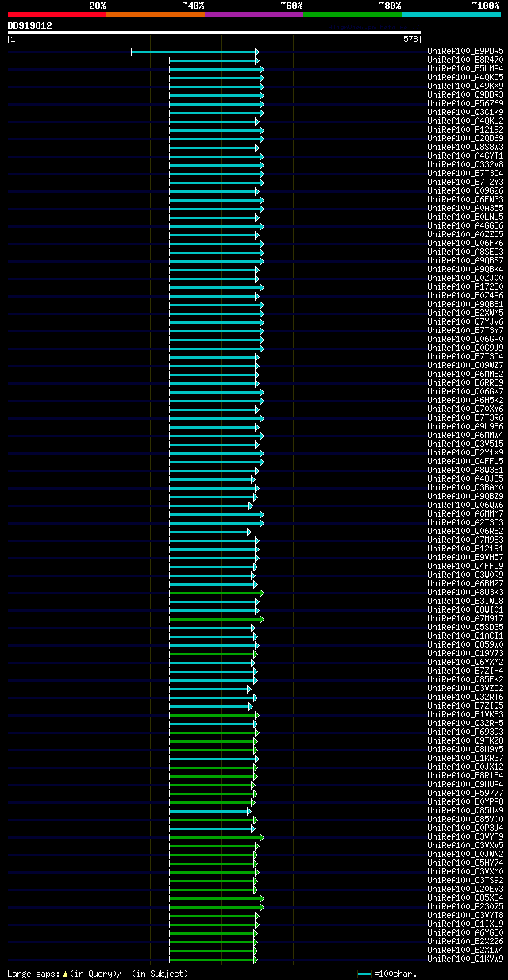Select the label UniRef100_A2T353
The height and width of the screenshot is (980, 508).
pyautogui.click(x=465, y=522)
